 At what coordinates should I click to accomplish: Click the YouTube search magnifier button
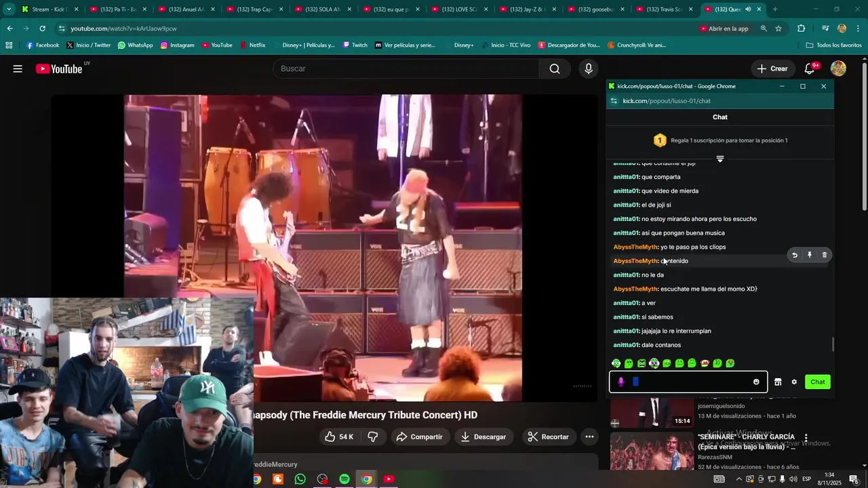555,68
